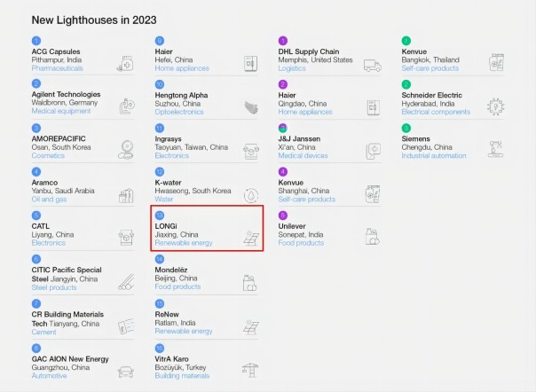Open the Pharmaceuticals category link
The width and height of the screenshot is (536, 392).
click(58, 68)
